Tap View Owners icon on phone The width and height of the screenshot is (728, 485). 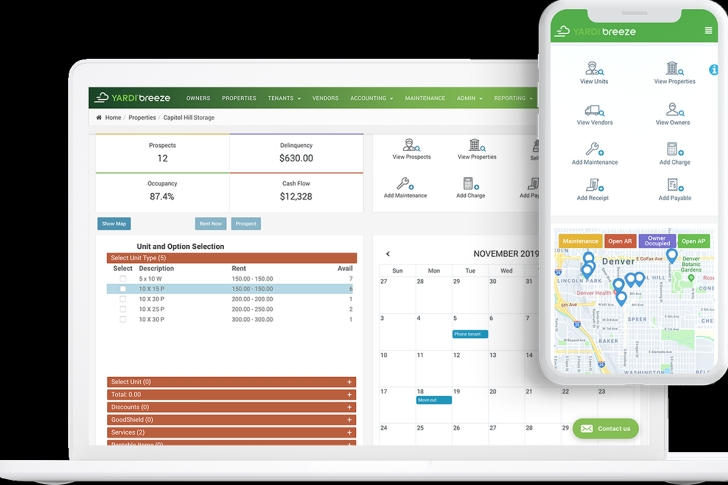[673, 110]
